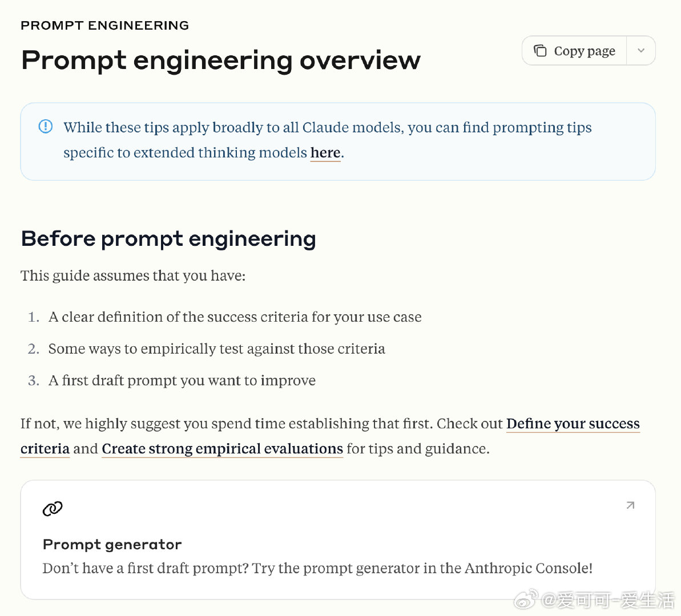Click the @爱可可-爱生活 watermark text
681x616 pixels.
[608, 600]
